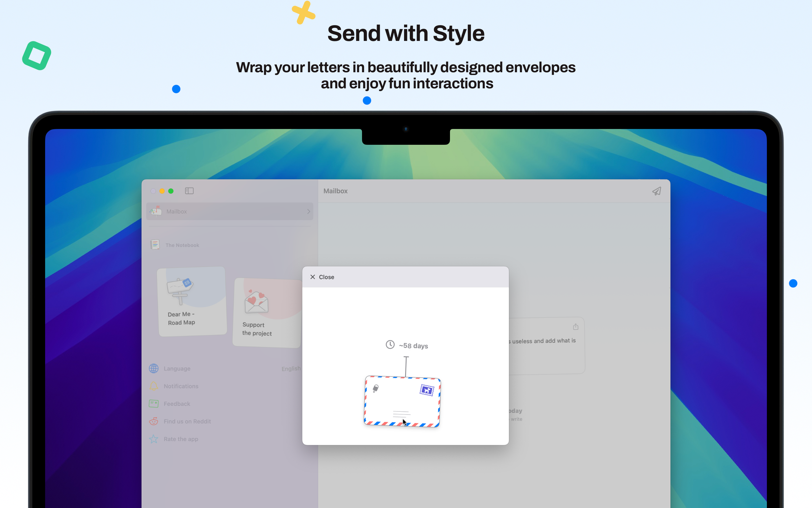Click the share icon on the letter card

point(576,327)
